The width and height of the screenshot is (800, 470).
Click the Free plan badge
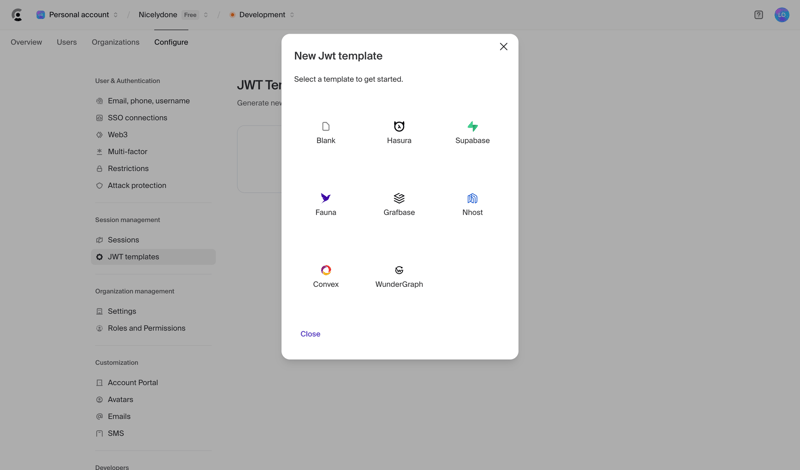[x=190, y=15]
